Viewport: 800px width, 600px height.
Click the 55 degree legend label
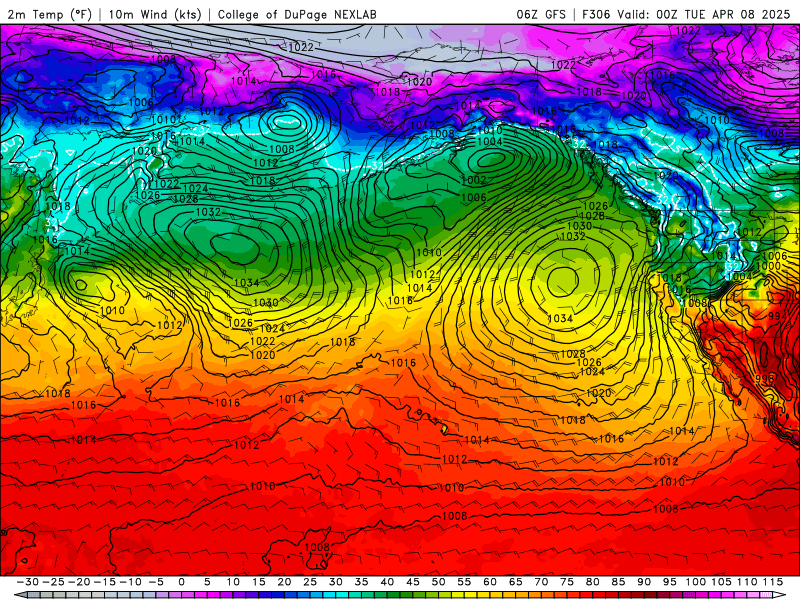point(464,582)
